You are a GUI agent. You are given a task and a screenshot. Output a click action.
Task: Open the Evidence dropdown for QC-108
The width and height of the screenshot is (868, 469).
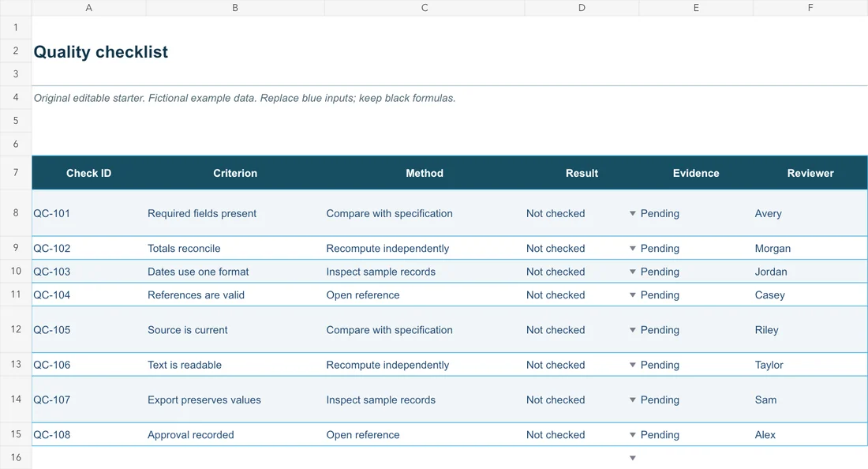632,435
